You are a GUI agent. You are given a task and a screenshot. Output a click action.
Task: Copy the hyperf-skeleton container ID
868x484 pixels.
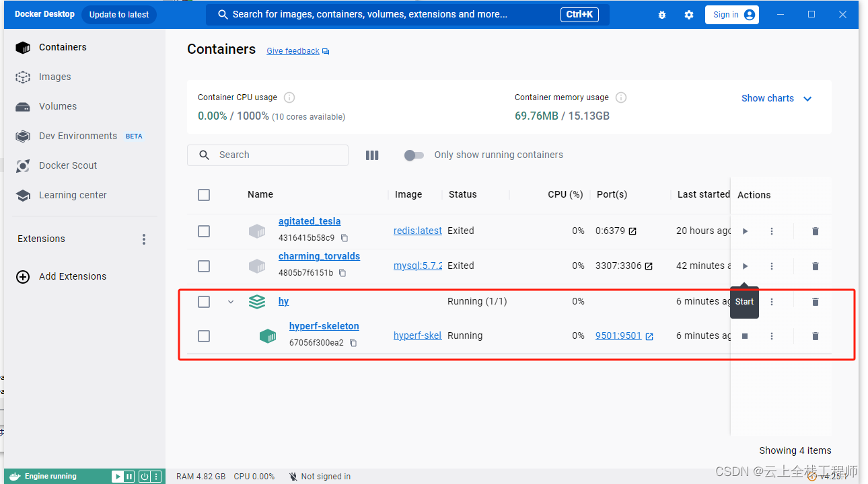(353, 343)
